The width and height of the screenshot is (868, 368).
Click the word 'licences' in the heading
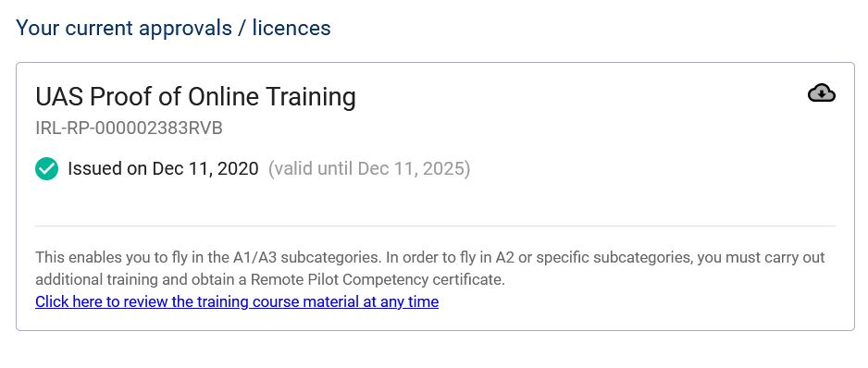tap(291, 28)
